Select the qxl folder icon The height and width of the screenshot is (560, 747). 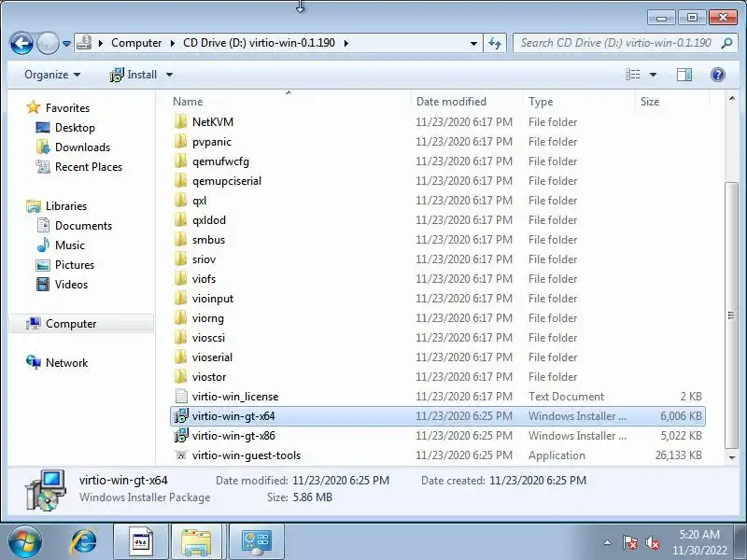pos(180,200)
